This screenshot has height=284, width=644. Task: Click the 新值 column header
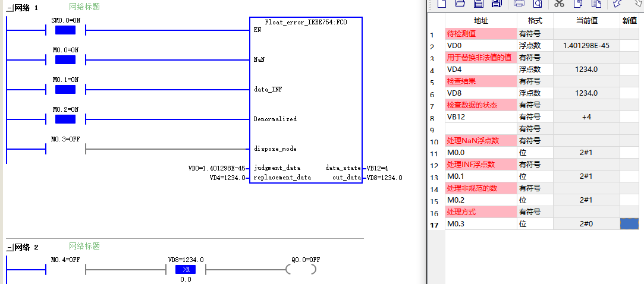[630, 21]
